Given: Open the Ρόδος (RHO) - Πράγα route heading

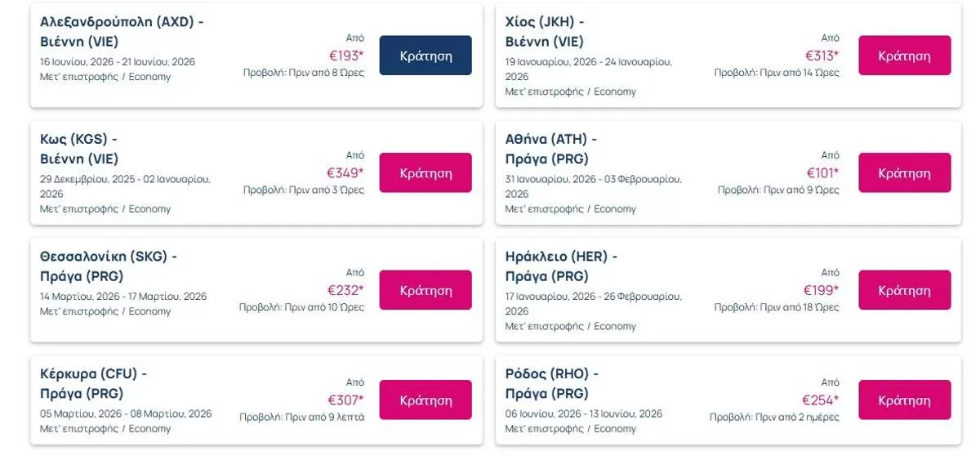Looking at the screenshot, I should (x=551, y=384).
